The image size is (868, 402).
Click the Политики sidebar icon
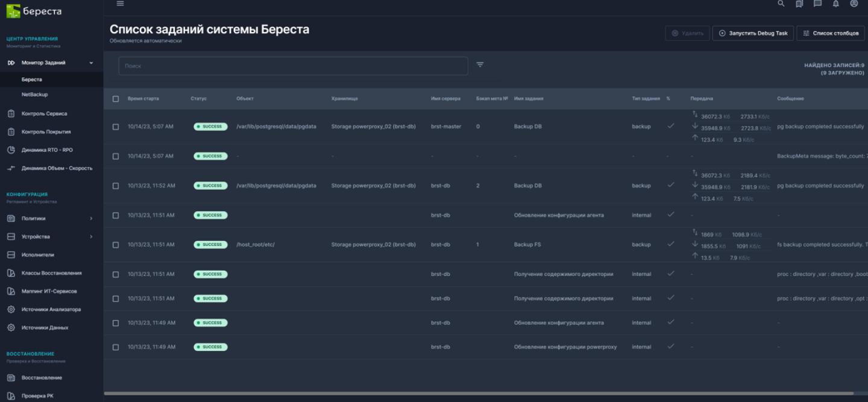coord(11,218)
